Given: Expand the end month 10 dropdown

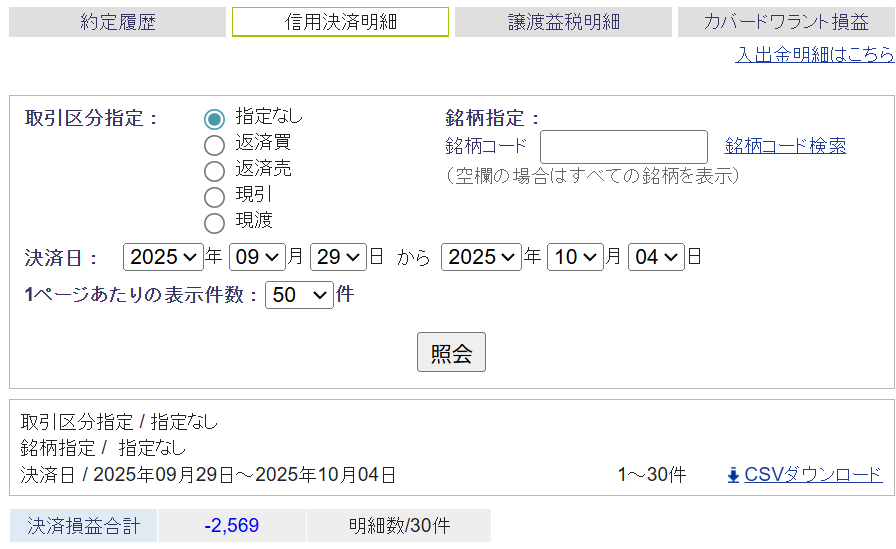Looking at the screenshot, I should click(x=575, y=257).
